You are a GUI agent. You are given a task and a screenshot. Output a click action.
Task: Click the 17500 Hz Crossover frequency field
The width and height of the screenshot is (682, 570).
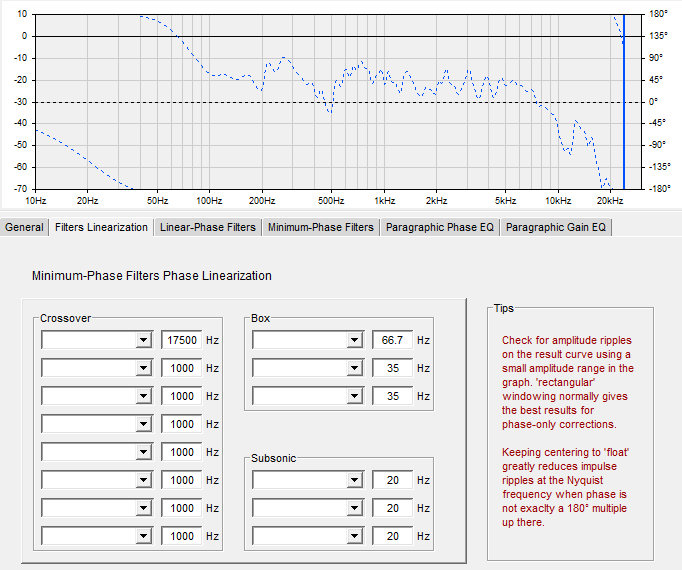click(x=181, y=340)
